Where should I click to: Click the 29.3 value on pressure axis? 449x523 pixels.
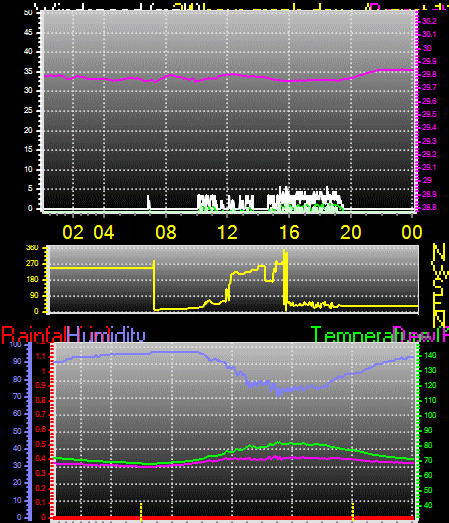pyautogui.click(x=429, y=141)
